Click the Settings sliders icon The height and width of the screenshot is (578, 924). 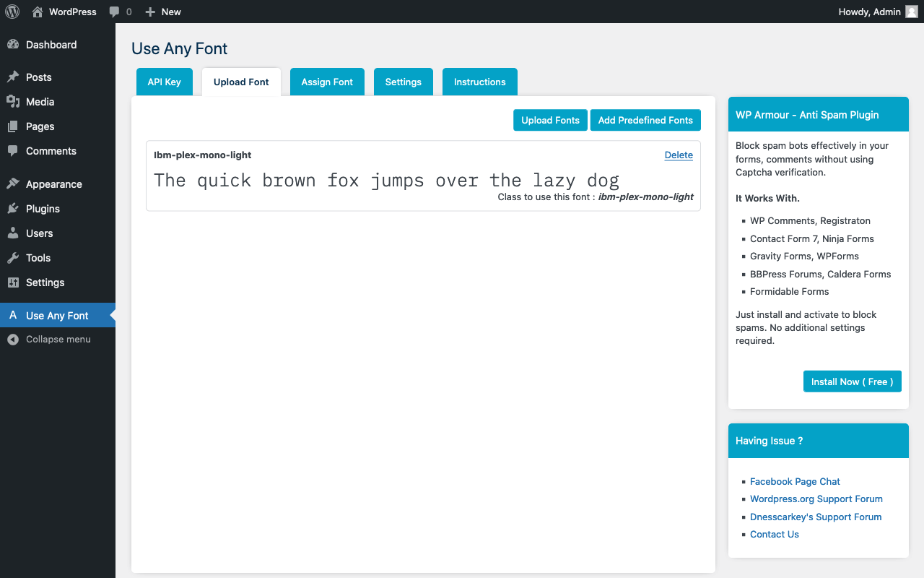pos(13,282)
